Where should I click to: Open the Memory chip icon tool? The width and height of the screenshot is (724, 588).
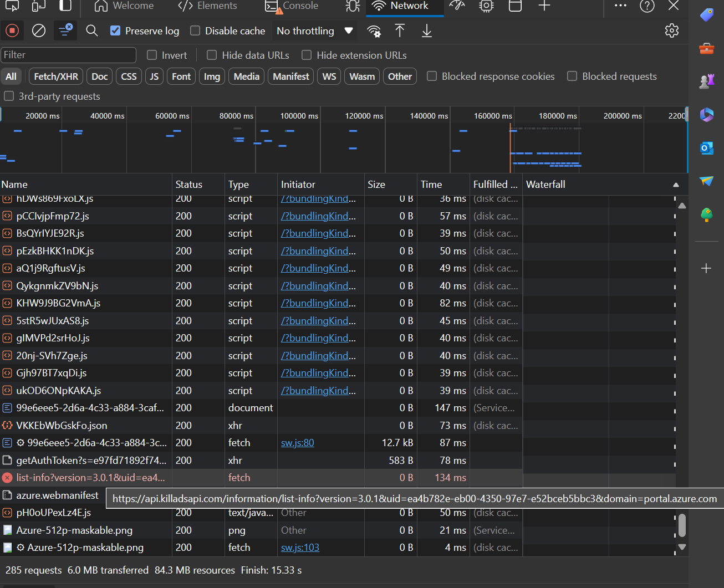486,6
